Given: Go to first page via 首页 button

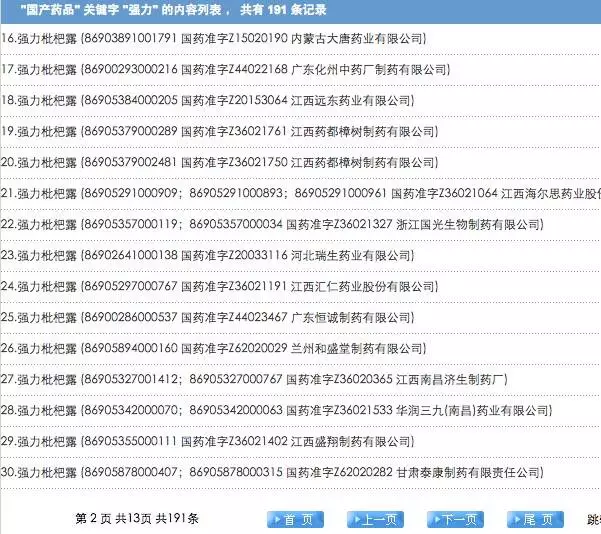Looking at the screenshot, I should coord(296,519).
